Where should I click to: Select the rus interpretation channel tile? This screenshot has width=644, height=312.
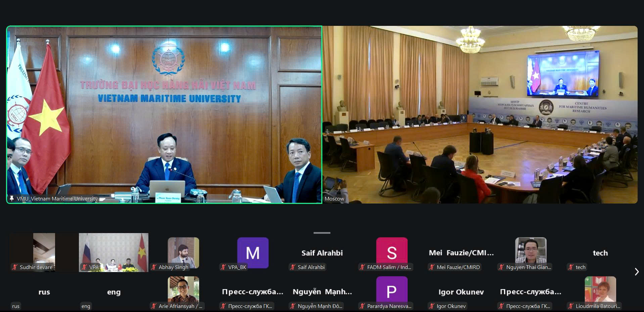tap(44, 292)
